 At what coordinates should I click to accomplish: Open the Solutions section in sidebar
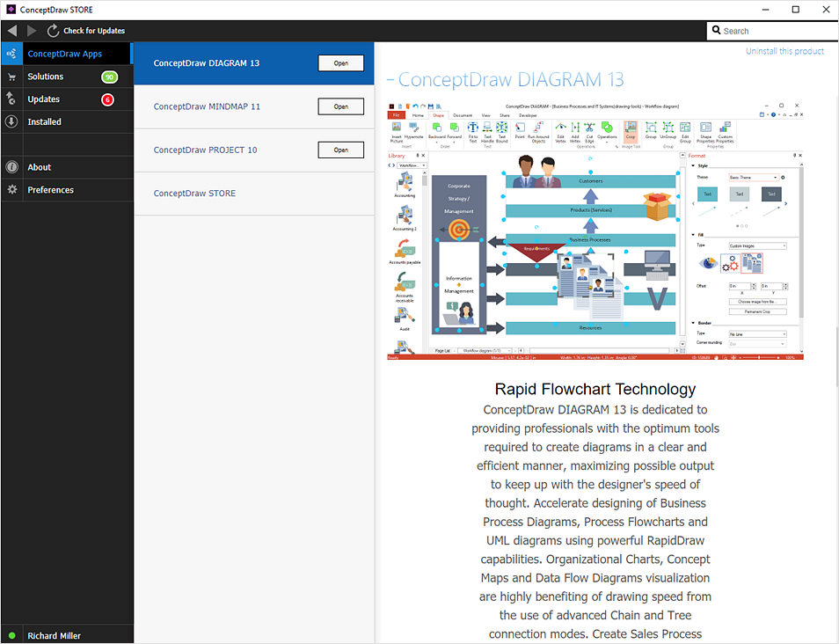66,77
